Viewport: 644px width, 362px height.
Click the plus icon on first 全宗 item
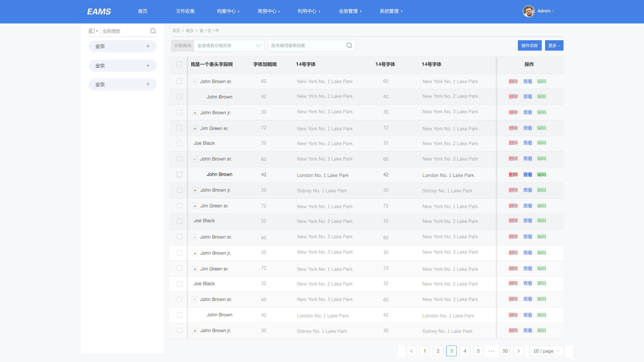(148, 46)
